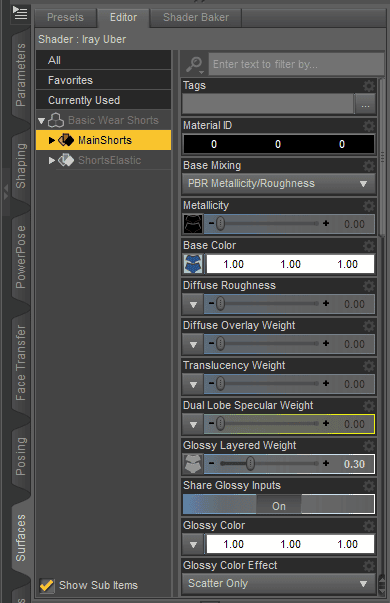Open the Tags property gear settings

[368, 85]
